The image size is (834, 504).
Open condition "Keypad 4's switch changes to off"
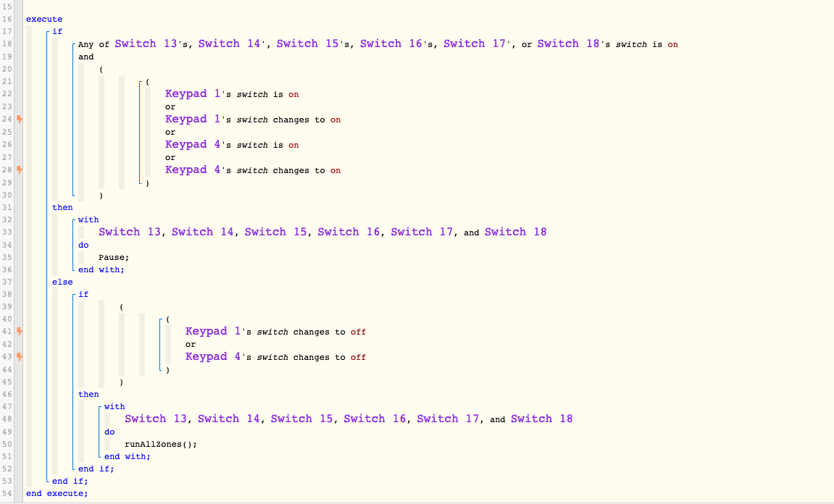coord(275,357)
